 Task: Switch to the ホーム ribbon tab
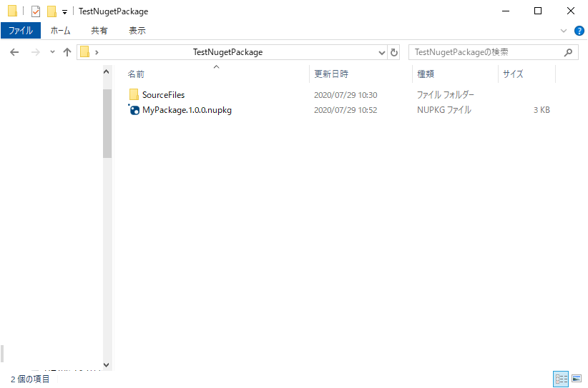tap(60, 30)
